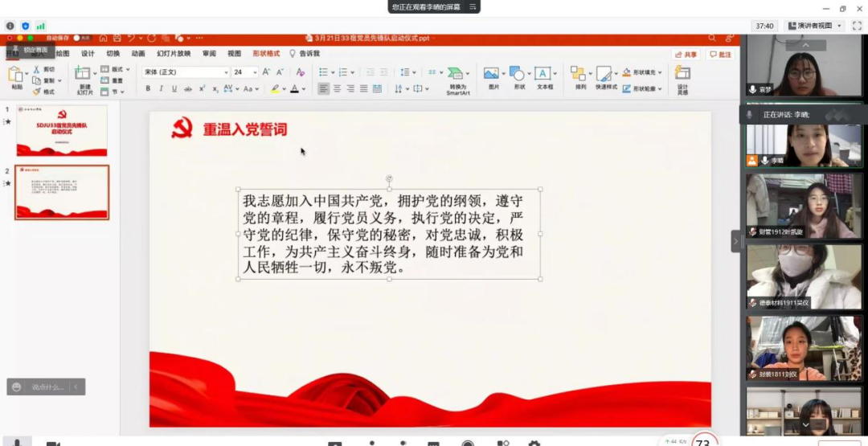Click the Comments (批注) button

coord(721,54)
